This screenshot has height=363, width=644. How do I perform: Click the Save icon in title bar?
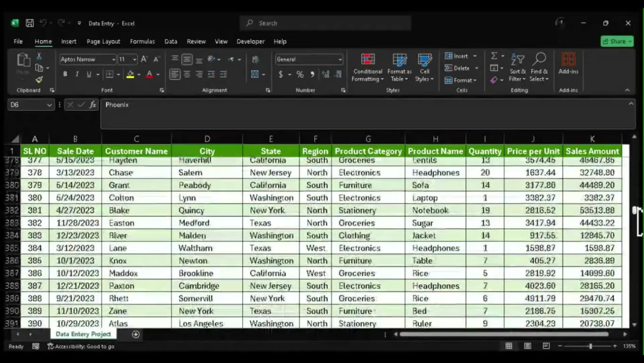tap(30, 23)
